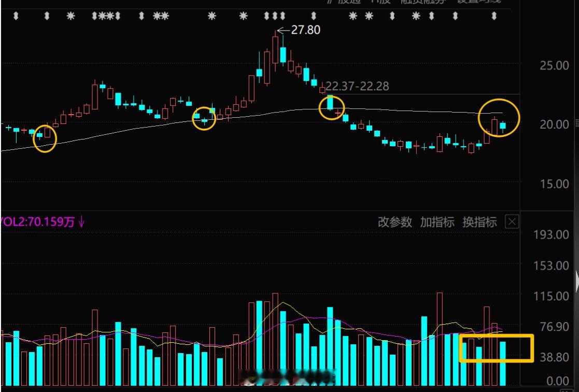Close the VOL indicator panel

tap(512, 222)
